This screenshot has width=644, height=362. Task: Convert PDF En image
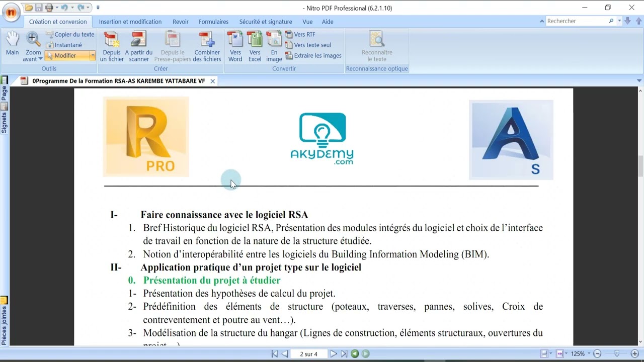274,47
